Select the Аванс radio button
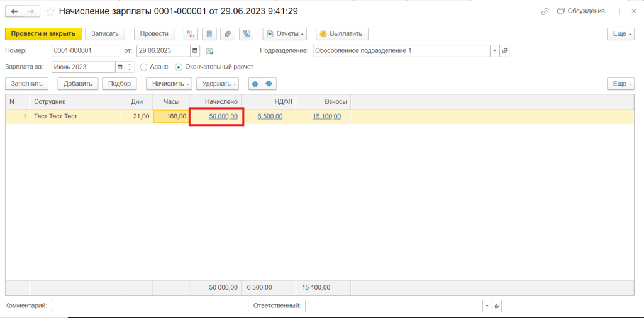The width and height of the screenshot is (644, 318). coord(144,67)
